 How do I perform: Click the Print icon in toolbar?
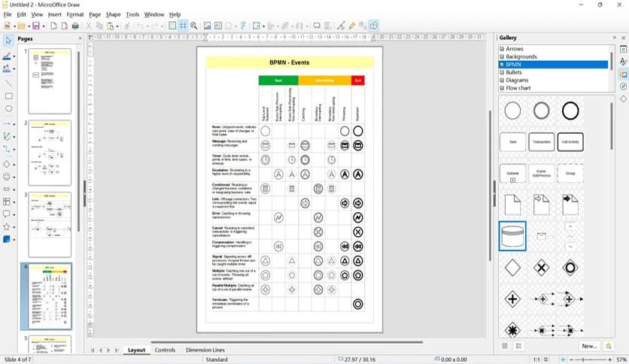[75, 26]
